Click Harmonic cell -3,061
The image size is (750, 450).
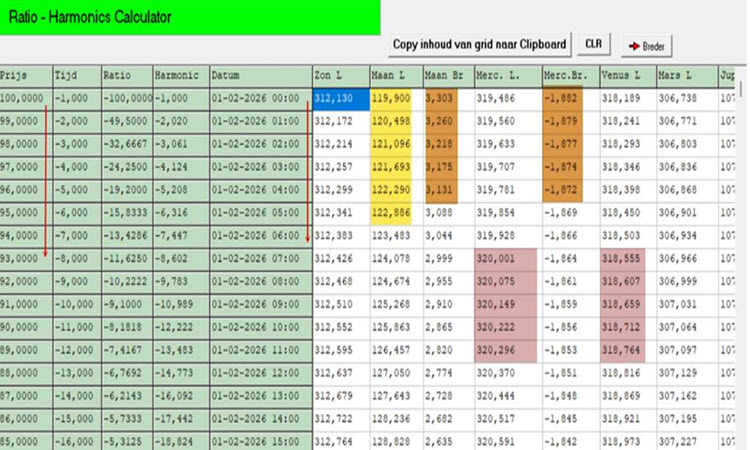pyautogui.click(x=181, y=145)
